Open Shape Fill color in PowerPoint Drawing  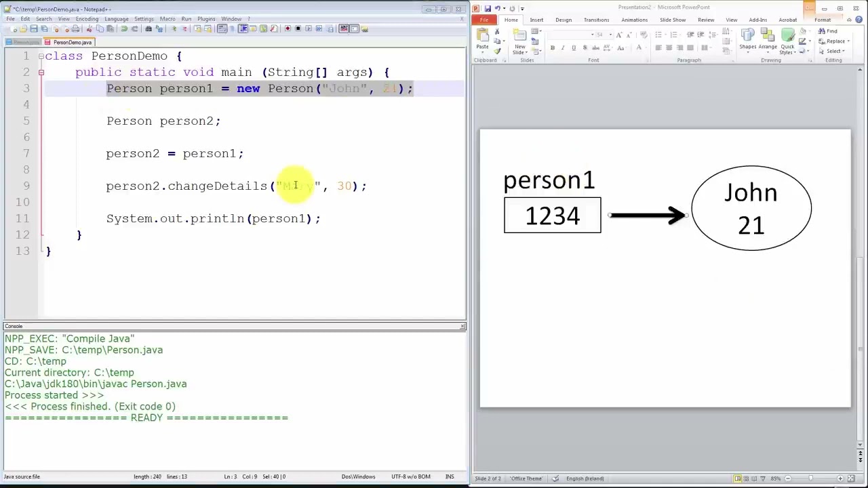pos(803,30)
